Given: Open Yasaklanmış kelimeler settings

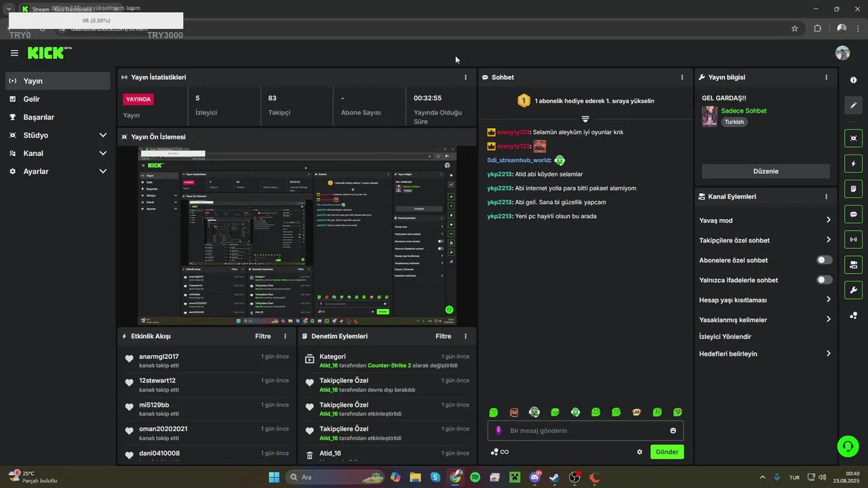Looking at the screenshot, I should coord(766,319).
